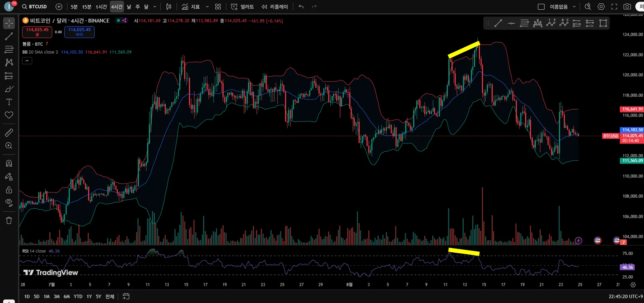Open Fibonacci tools in left sidebar
This screenshot has width=644, height=303.
click(9, 49)
